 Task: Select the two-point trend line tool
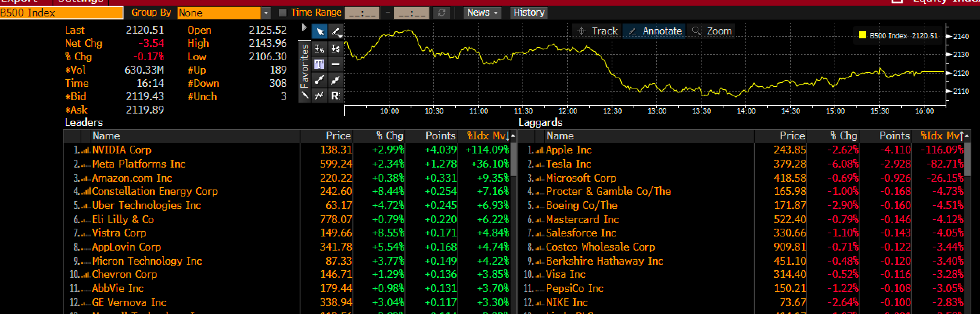[319, 80]
